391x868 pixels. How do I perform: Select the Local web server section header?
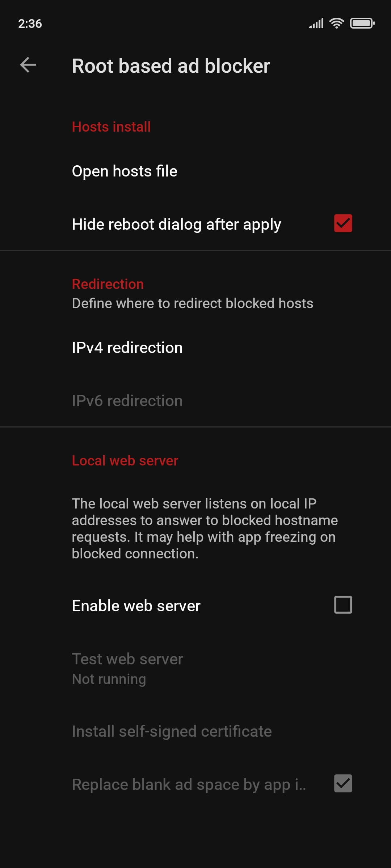[x=125, y=460]
